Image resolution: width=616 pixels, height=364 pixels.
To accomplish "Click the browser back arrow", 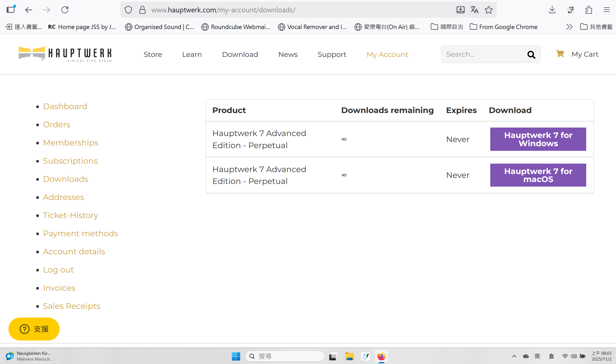I will (x=29, y=10).
